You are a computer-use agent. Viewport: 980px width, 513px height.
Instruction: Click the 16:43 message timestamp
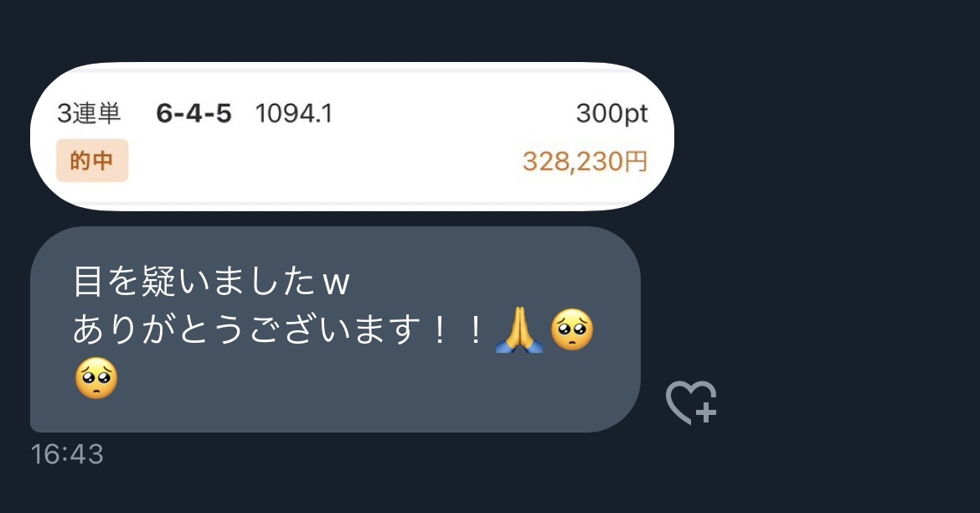[x=67, y=454]
